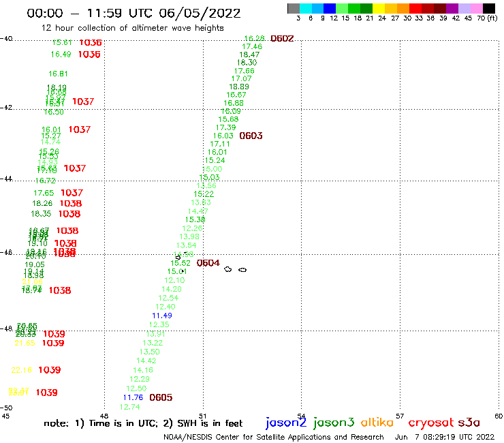The width and height of the screenshot is (504, 443).
Task: Click the pink 70 ft legend swatch
Action: click(476, 8)
